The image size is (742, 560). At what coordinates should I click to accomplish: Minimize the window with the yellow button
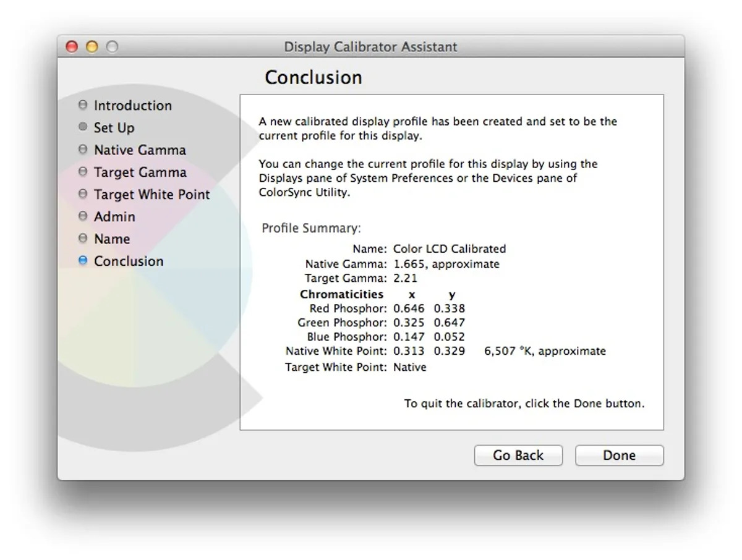(92, 47)
